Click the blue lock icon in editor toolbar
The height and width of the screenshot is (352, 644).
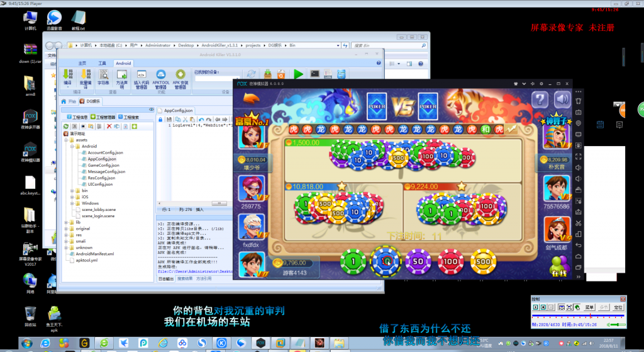(160, 119)
